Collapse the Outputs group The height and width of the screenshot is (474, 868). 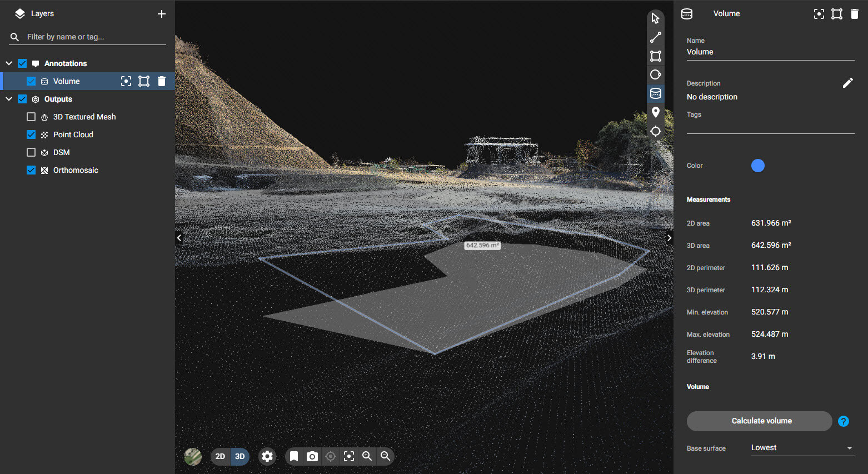[8, 98]
